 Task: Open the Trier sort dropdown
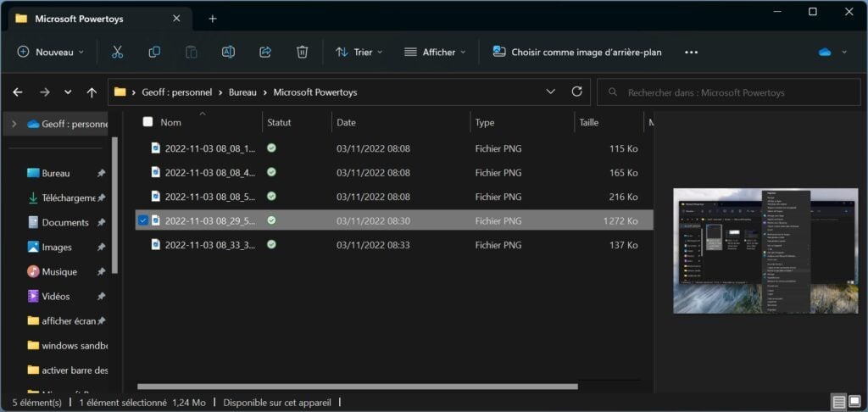[359, 52]
